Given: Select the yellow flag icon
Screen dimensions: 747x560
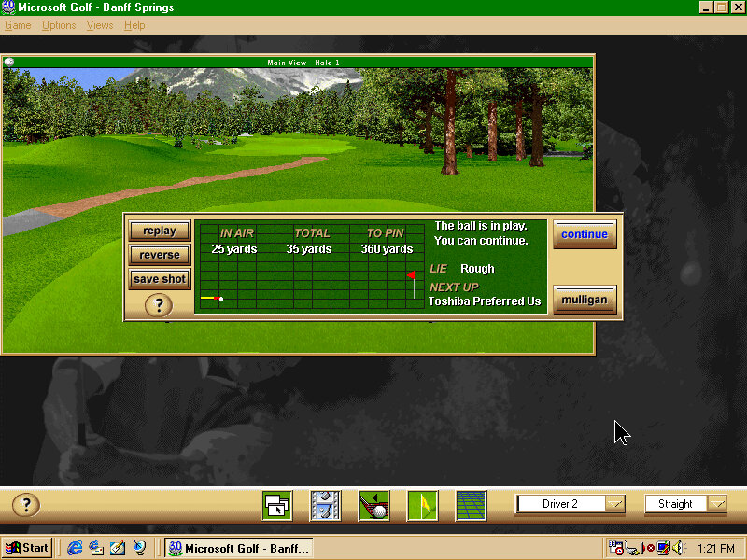Looking at the screenshot, I should coord(422,505).
